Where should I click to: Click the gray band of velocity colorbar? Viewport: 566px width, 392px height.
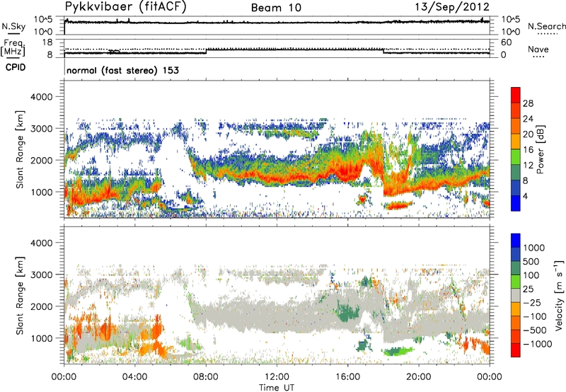[x=516, y=295]
